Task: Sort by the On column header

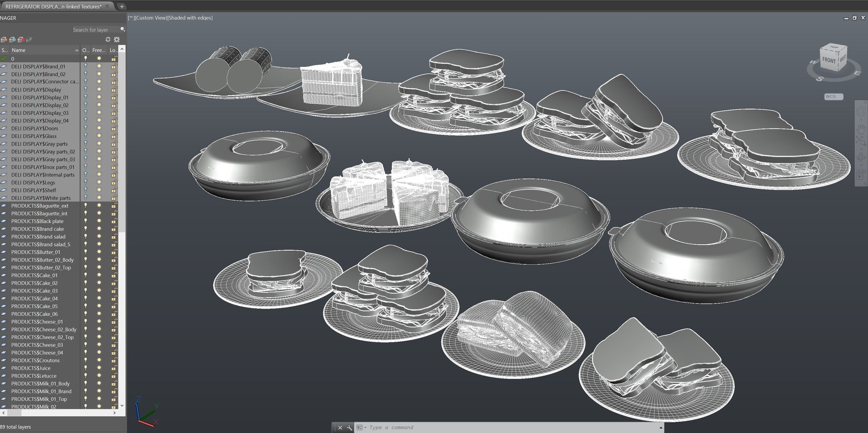Action: (x=85, y=50)
